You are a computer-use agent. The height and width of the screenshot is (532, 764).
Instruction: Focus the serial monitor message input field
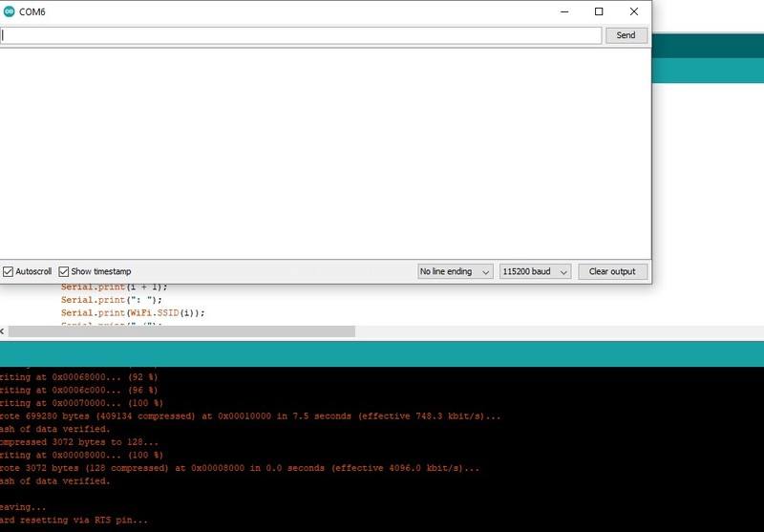[x=301, y=35]
